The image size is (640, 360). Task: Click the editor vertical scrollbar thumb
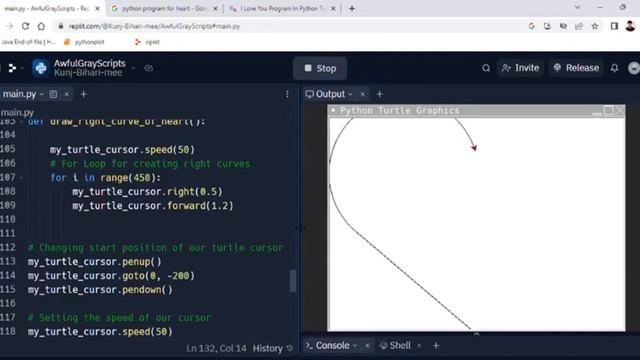[293, 281]
